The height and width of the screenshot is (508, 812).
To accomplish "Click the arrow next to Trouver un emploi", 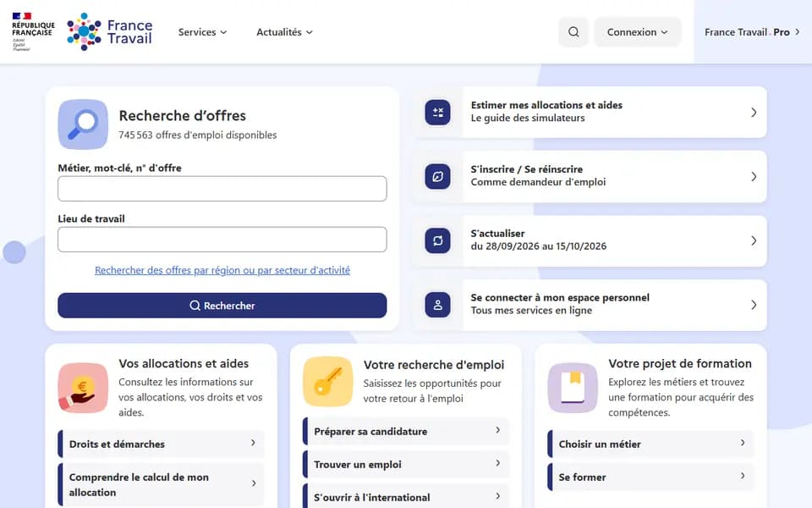I will pyautogui.click(x=498, y=463).
